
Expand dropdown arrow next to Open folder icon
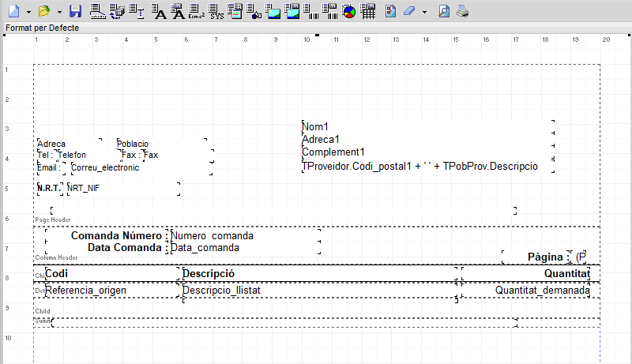pos(59,12)
